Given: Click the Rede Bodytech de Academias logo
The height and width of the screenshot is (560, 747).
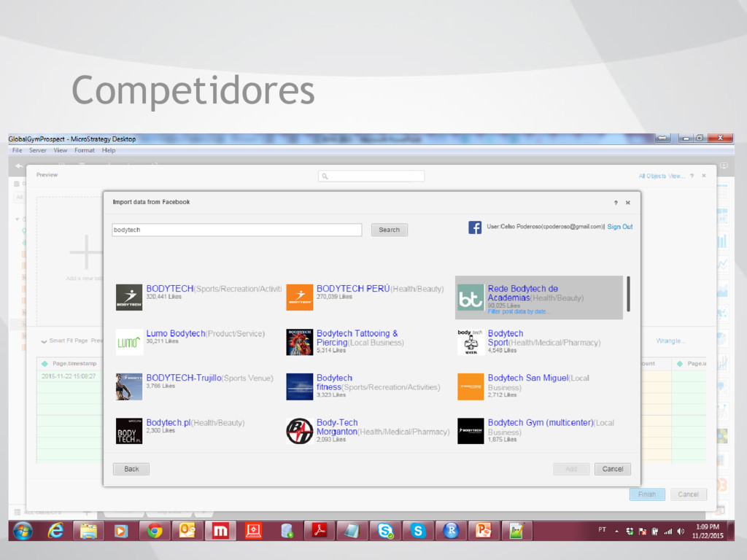Looking at the screenshot, I should tap(471, 297).
